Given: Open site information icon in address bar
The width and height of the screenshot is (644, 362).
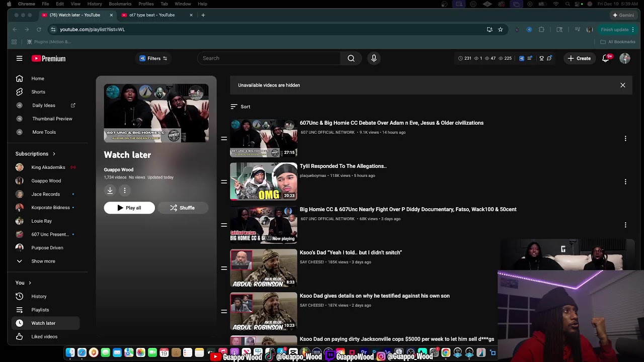Looking at the screenshot, I should tap(53, 30).
